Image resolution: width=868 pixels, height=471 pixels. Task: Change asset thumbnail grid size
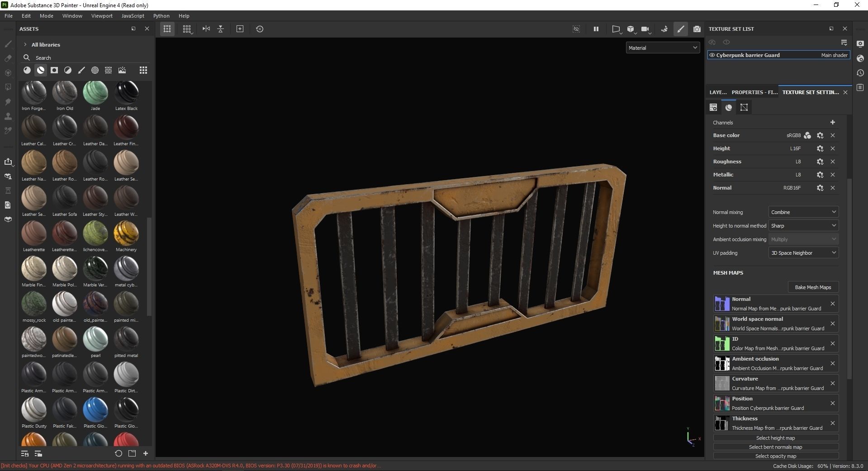click(x=143, y=70)
